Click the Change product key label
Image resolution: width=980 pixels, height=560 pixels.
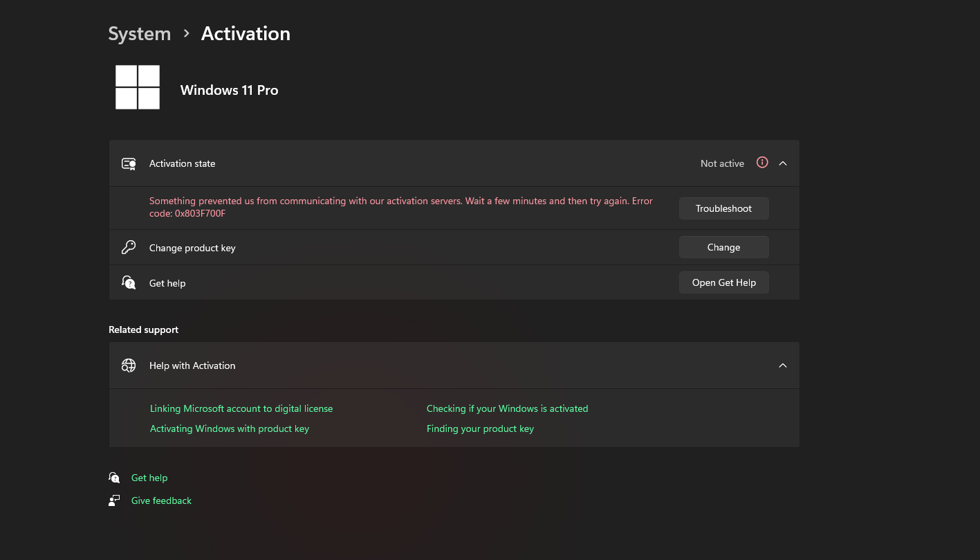pyautogui.click(x=192, y=248)
